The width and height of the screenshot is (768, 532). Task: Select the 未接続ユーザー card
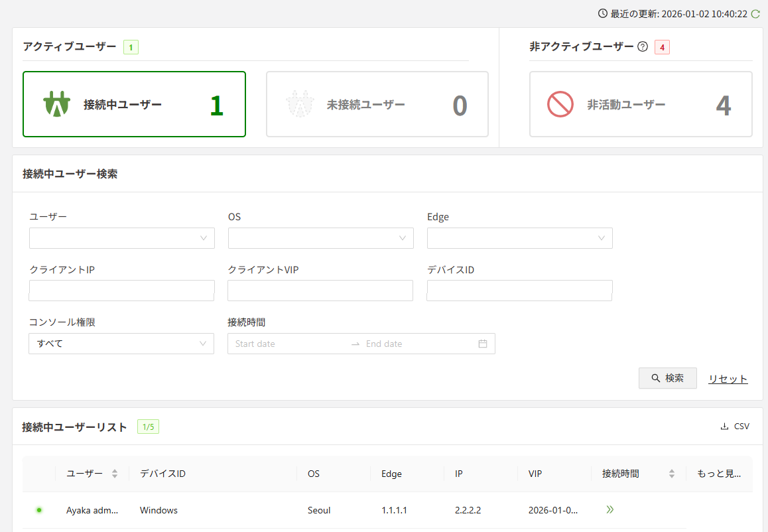point(377,104)
